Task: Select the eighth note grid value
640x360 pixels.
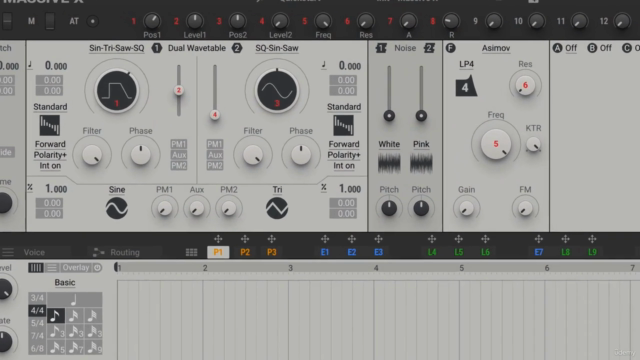Action: pos(56,316)
